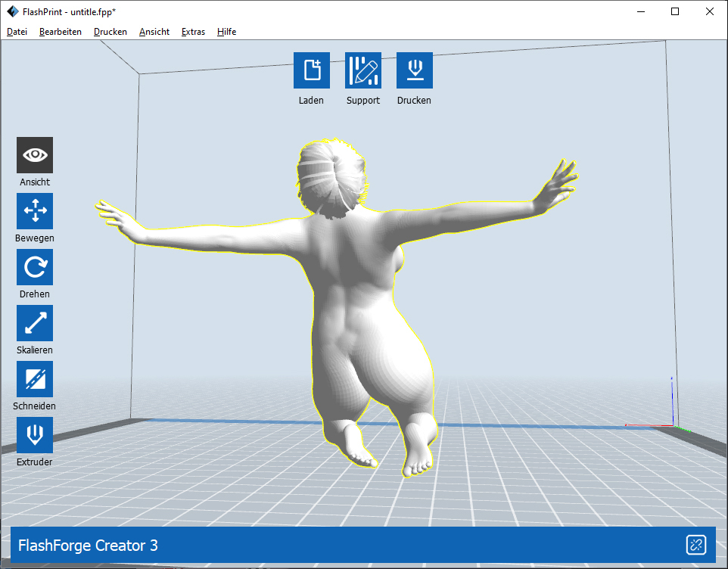728x569 pixels.
Task: Select the Bewegen move tool
Action: click(35, 211)
